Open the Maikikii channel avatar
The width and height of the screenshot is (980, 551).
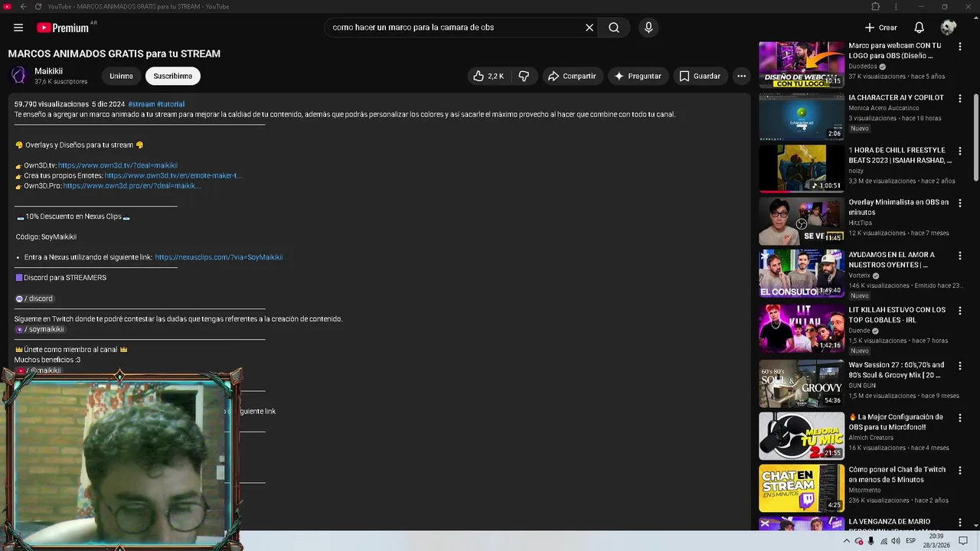pos(18,76)
